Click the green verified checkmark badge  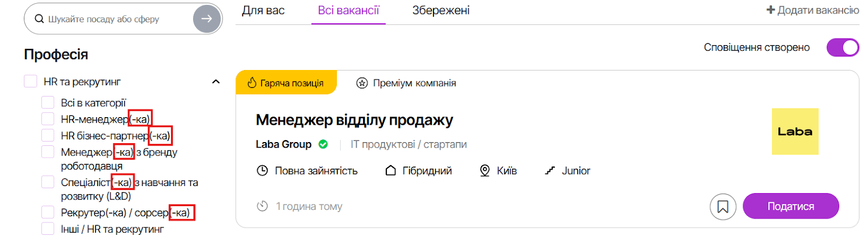click(323, 144)
